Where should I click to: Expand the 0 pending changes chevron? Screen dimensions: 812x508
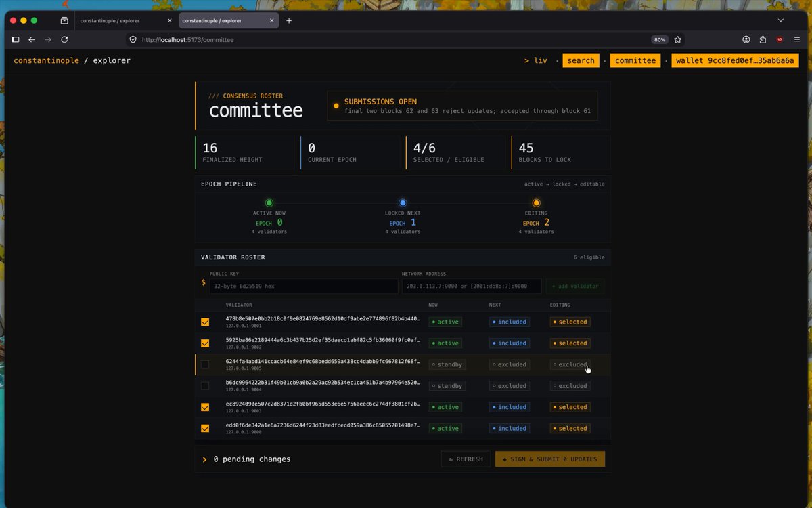[x=204, y=459]
